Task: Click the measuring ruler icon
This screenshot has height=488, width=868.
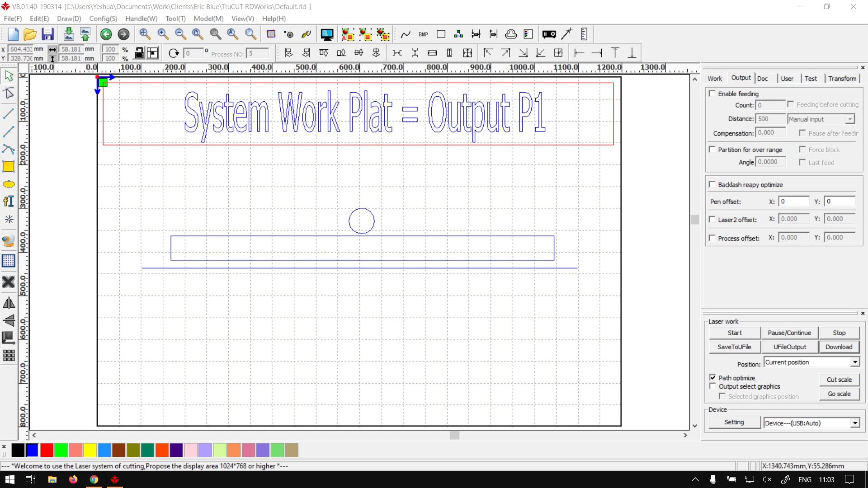Action: 584,34
